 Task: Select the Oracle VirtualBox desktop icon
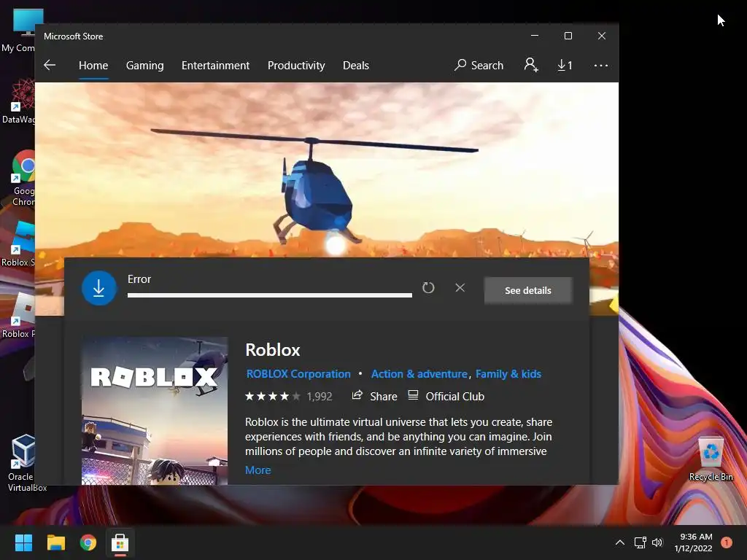coord(24,463)
